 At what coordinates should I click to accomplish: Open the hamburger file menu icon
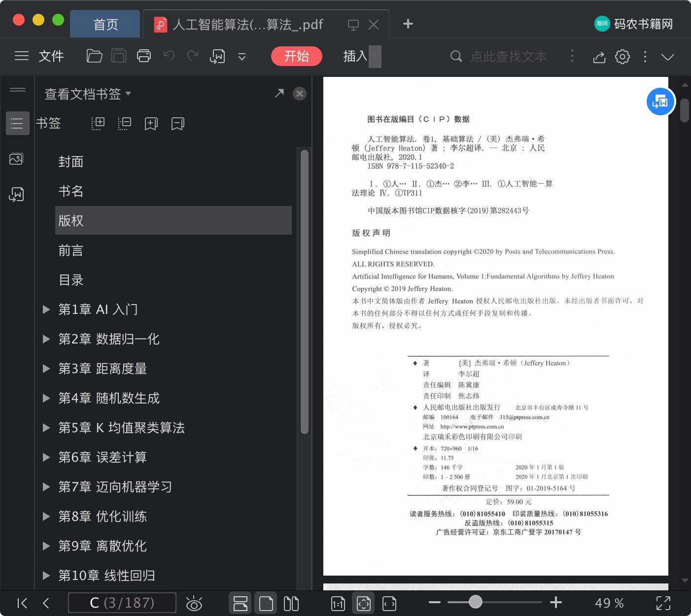pyautogui.click(x=21, y=56)
